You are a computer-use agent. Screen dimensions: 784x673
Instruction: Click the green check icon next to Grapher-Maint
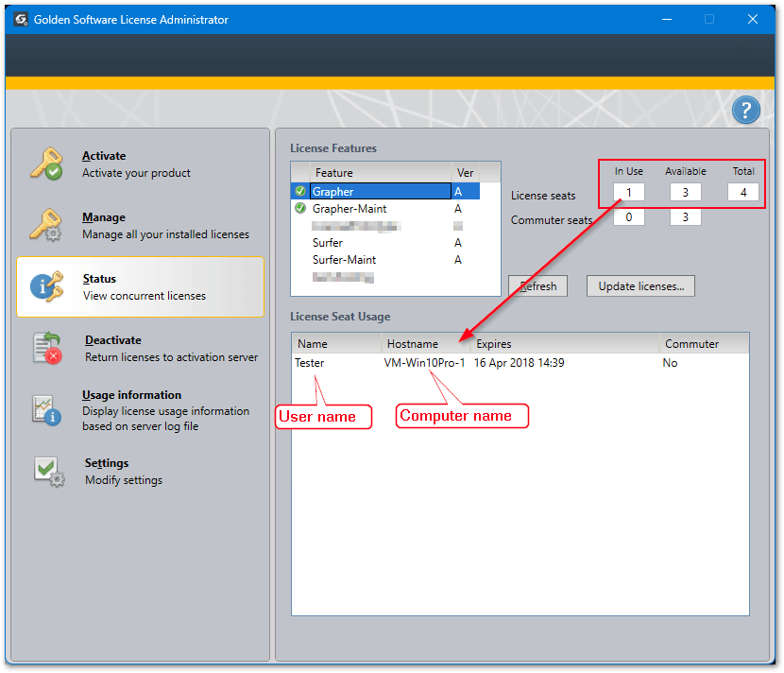[300, 208]
